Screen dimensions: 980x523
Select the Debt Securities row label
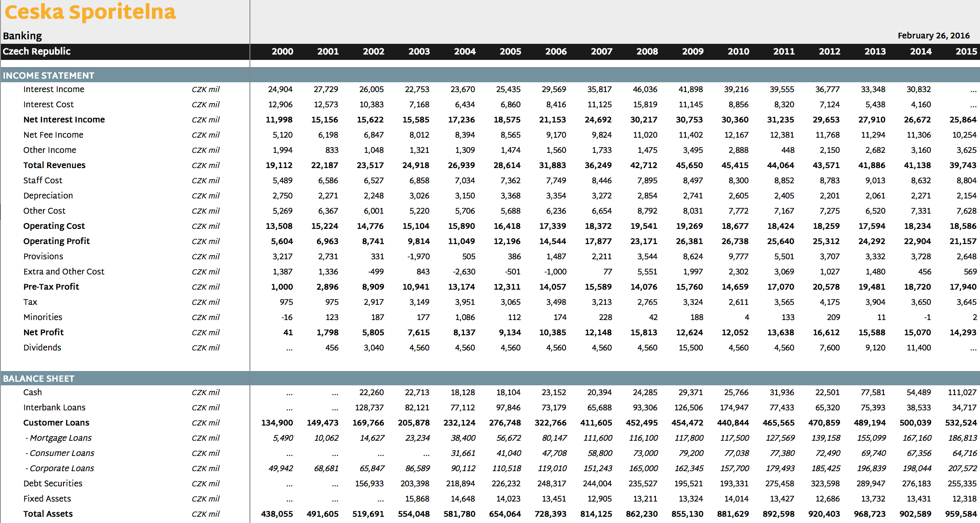click(x=53, y=484)
